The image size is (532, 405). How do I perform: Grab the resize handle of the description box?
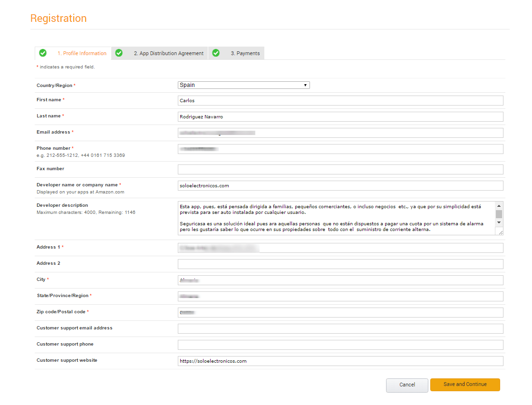(500, 232)
